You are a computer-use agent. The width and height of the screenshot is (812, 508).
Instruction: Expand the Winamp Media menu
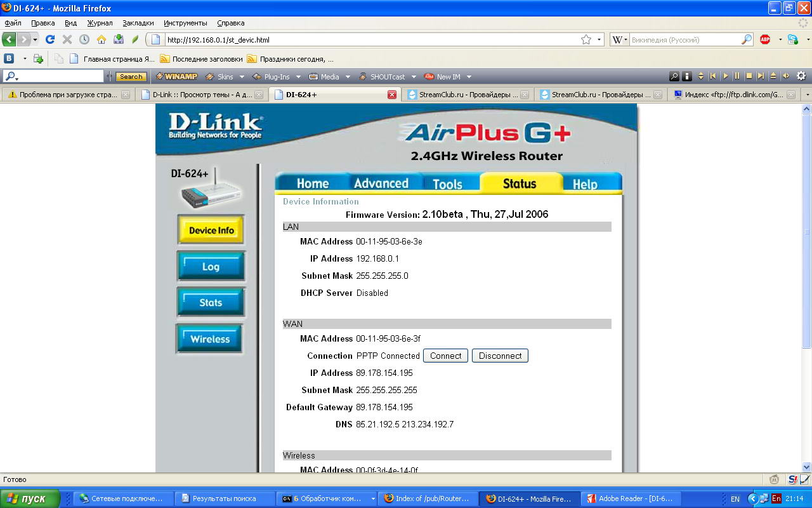click(348, 77)
